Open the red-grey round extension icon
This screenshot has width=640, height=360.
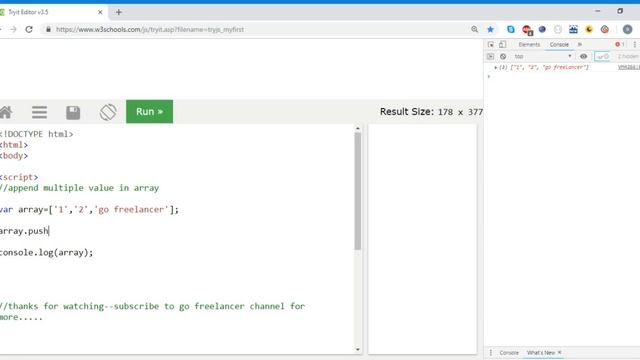[605, 29]
